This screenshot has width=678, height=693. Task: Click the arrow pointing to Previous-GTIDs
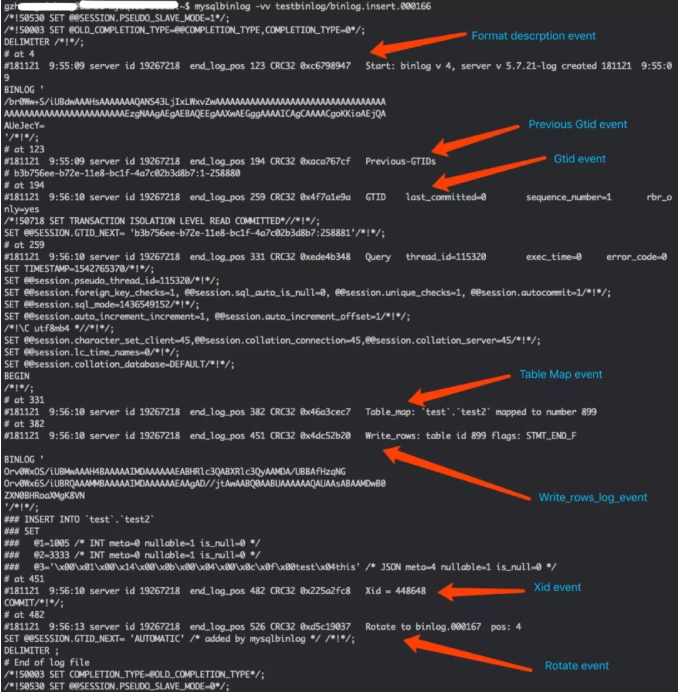pyautogui.click(x=475, y=140)
